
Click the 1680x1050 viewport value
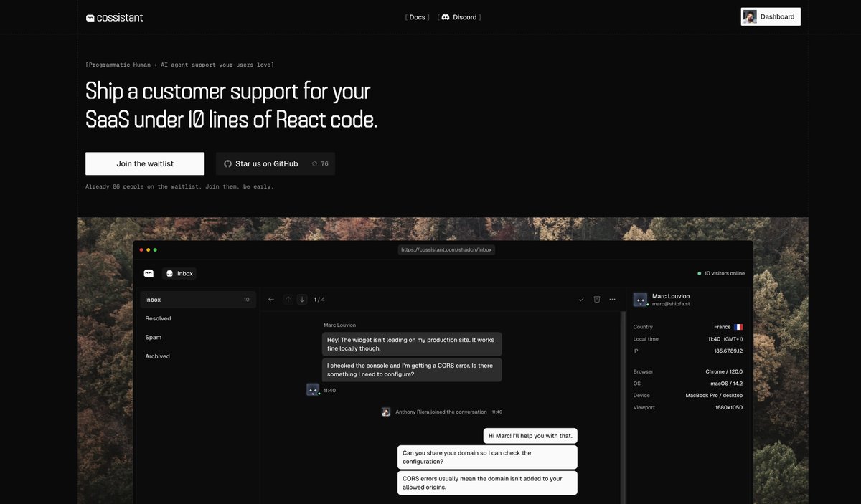728,408
